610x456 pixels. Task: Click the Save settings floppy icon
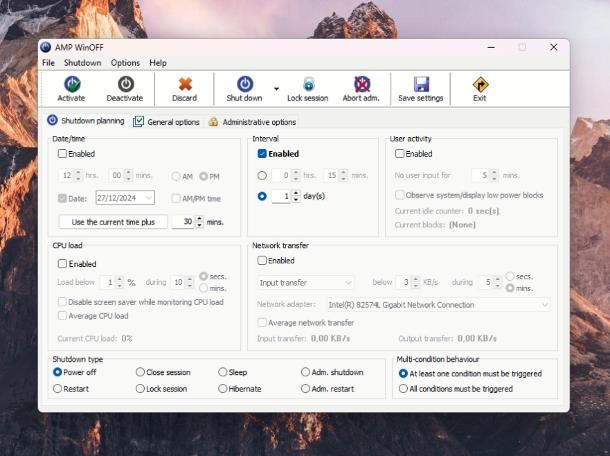click(x=421, y=84)
